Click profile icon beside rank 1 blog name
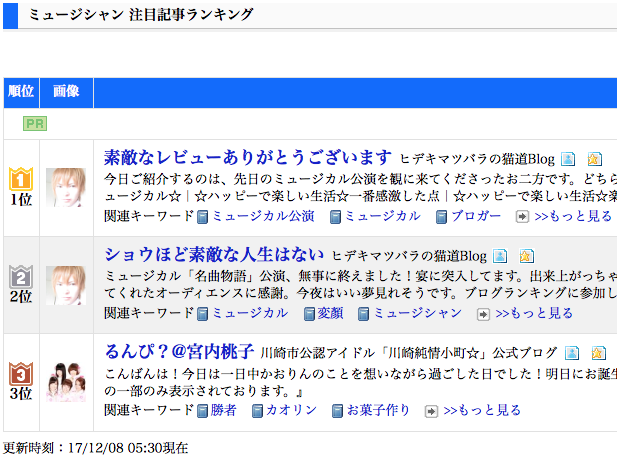 pyautogui.click(x=568, y=159)
